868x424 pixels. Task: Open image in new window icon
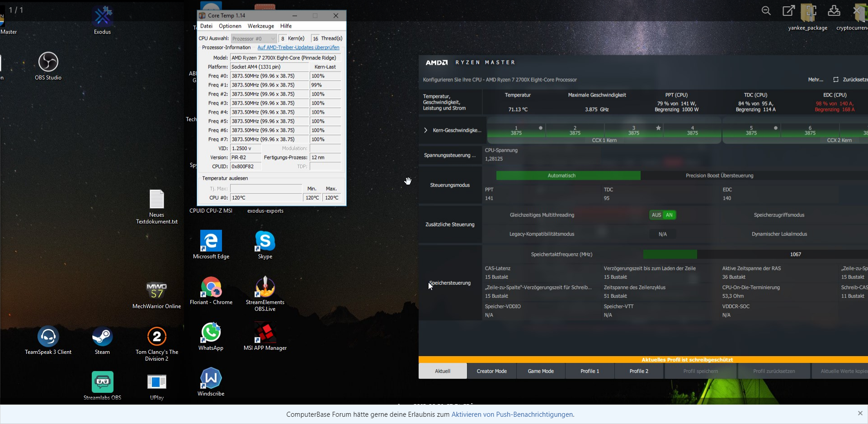click(x=788, y=10)
